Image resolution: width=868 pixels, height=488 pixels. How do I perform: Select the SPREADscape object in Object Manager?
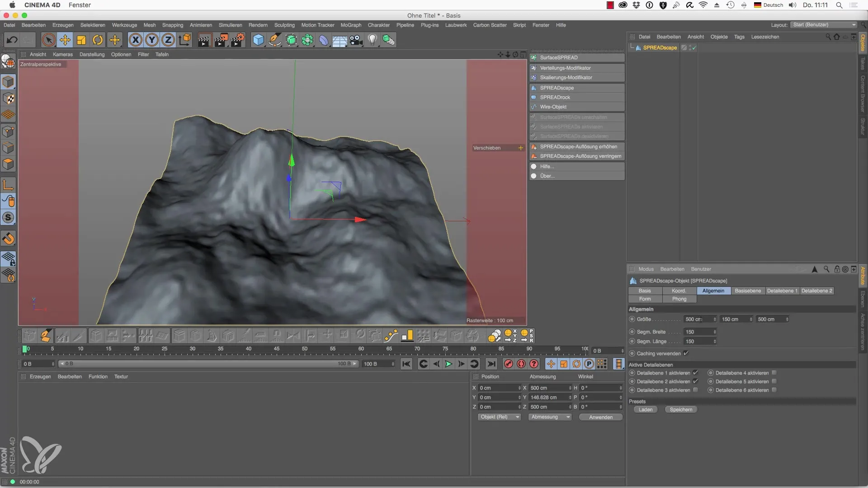click(x=660, y=47)
